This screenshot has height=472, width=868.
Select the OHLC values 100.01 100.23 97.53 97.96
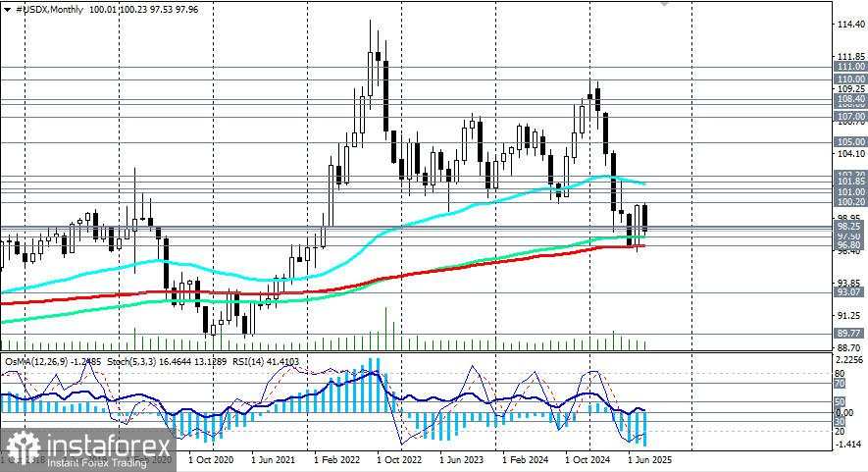click(x=143, y=10)
